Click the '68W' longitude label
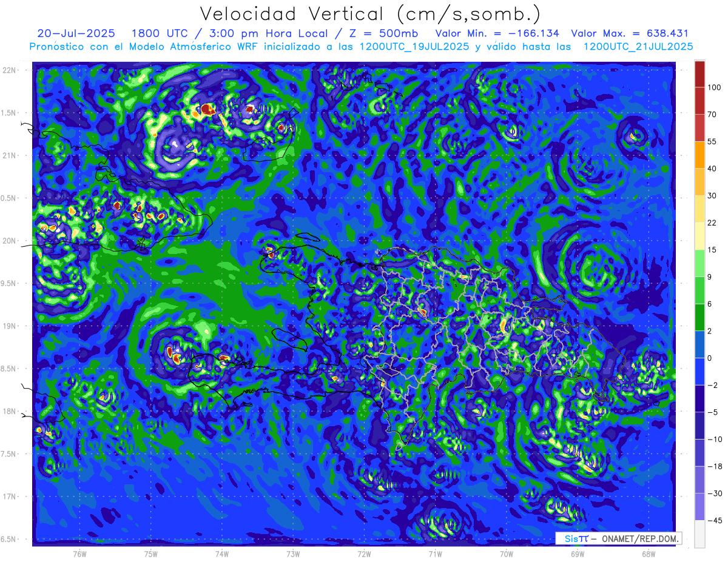Screen dimensions: 728x562 pos(649,554)
